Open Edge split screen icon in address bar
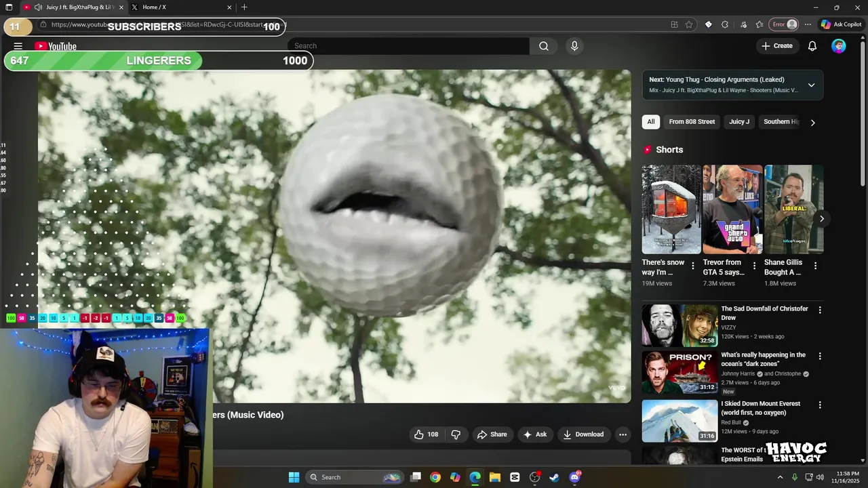 674,24
